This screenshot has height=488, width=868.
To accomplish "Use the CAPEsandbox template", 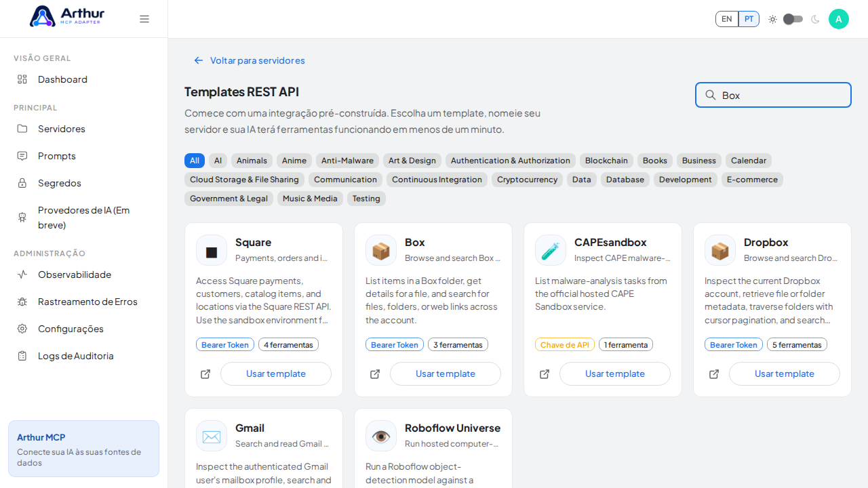I will [615, 374].
